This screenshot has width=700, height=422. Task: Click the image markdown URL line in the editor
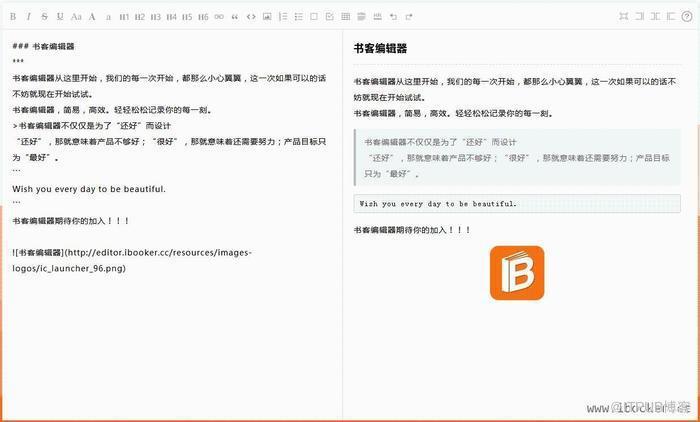[132, 260]
